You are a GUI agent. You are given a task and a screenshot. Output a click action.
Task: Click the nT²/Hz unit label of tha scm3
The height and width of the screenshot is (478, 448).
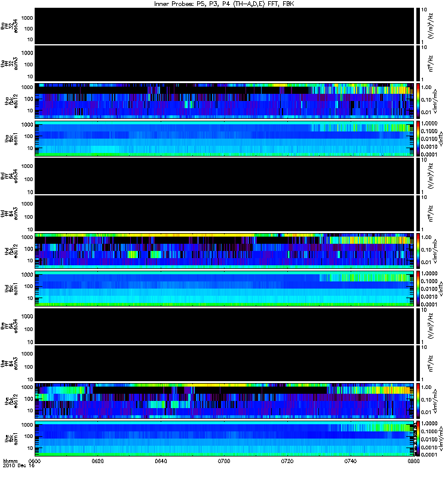[x=431, y=63]
